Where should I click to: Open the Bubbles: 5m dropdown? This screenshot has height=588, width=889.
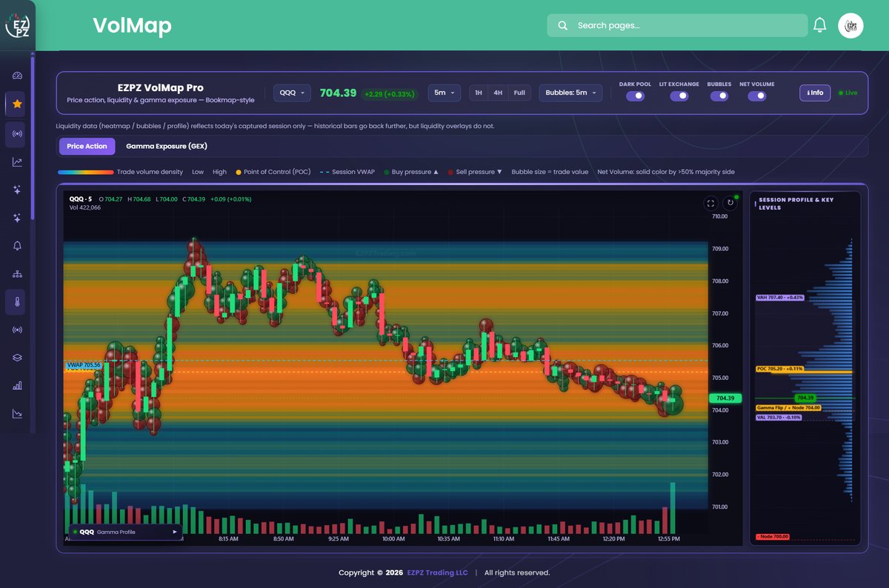[x=570, y=93]
